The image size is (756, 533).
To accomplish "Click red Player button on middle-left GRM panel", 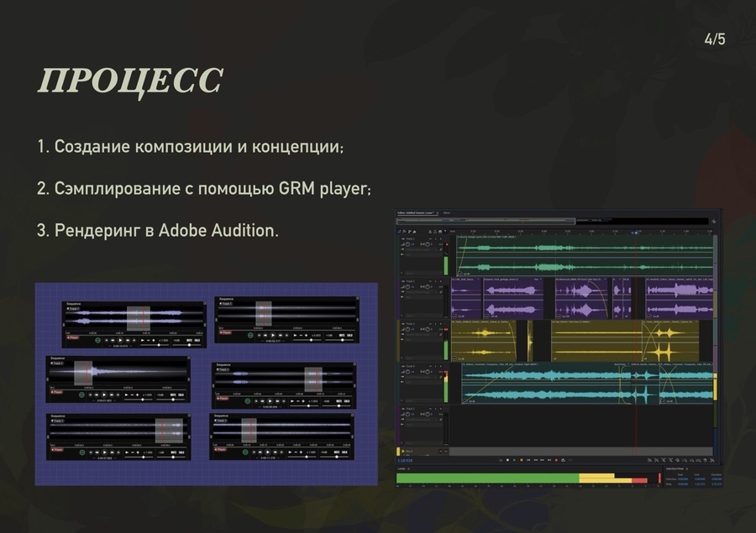I will [57, 392].
